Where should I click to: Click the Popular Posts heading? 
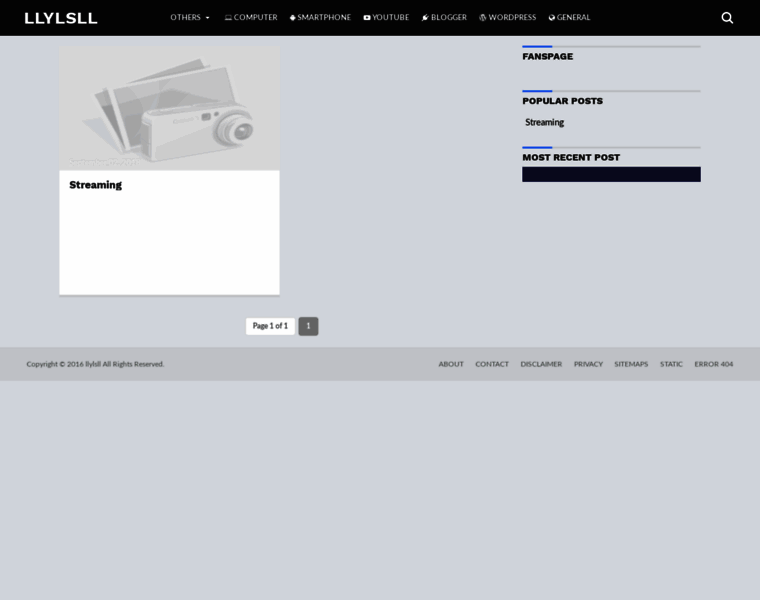tap(563, 101)
